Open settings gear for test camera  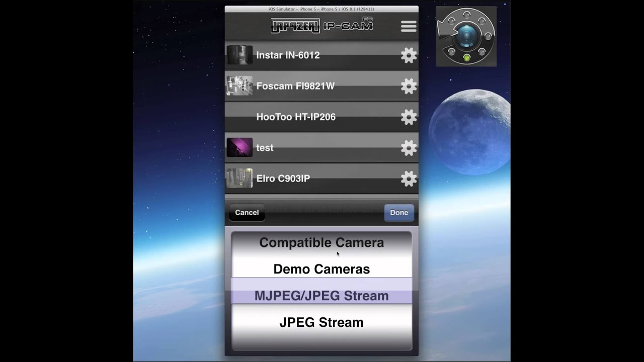[409, 148]
